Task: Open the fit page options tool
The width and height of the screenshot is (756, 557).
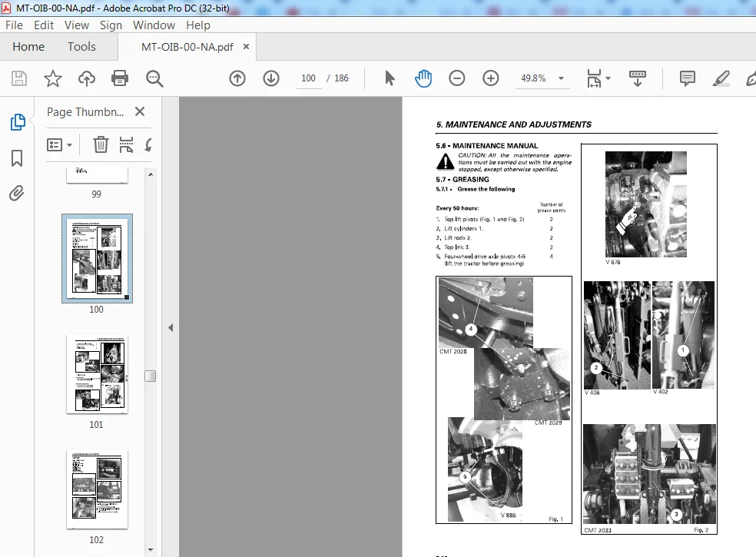Action: click(x=594, y=78)
